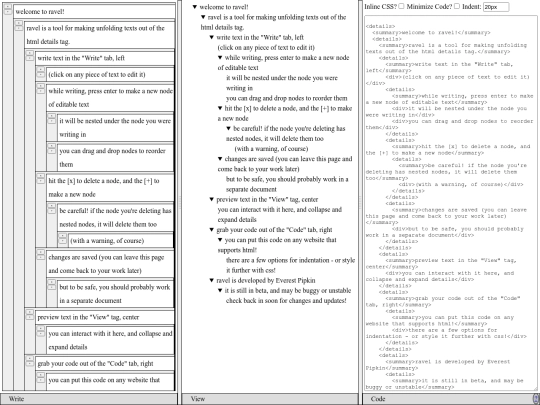This screenshot has height=405, width=540.
Task: Delete the 'changes are saved' node in Write
Action: tap(41, 252)
